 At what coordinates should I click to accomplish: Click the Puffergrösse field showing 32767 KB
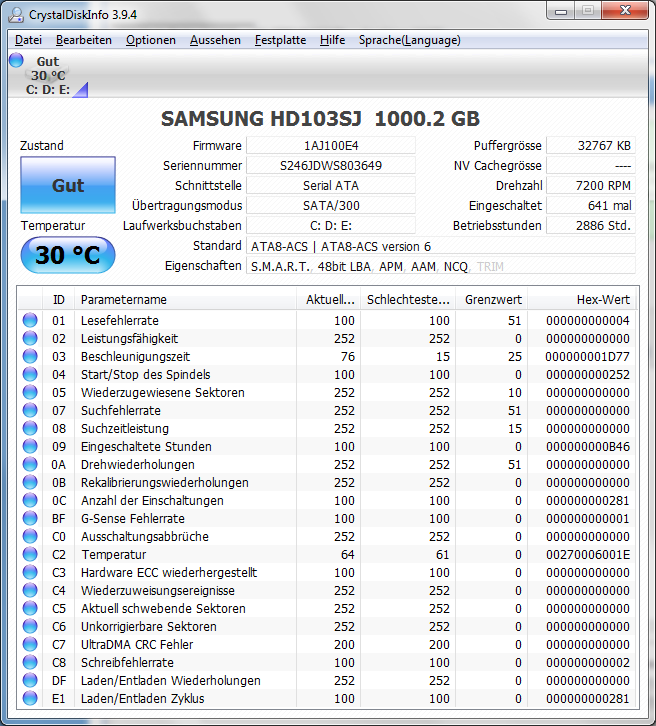(591, 146)
